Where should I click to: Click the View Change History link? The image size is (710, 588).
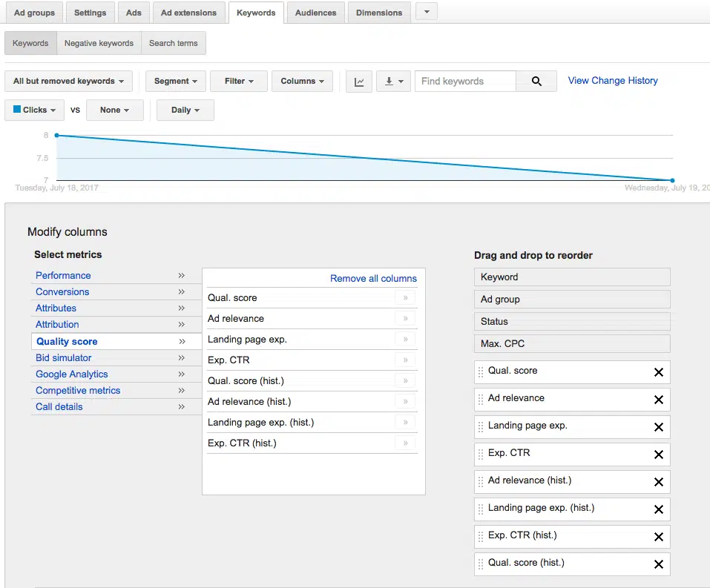pos(613,81)
